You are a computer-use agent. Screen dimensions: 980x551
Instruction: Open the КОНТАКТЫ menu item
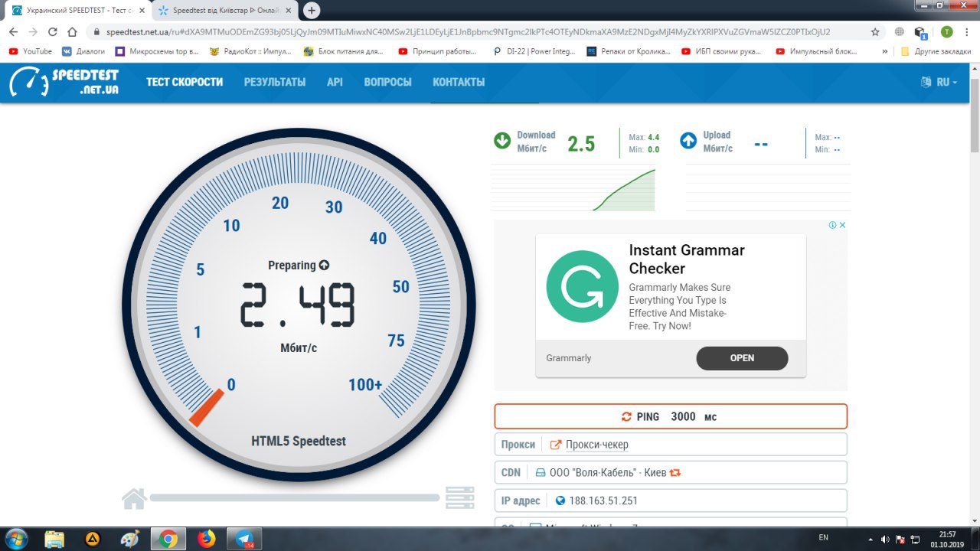coord(459,82)
